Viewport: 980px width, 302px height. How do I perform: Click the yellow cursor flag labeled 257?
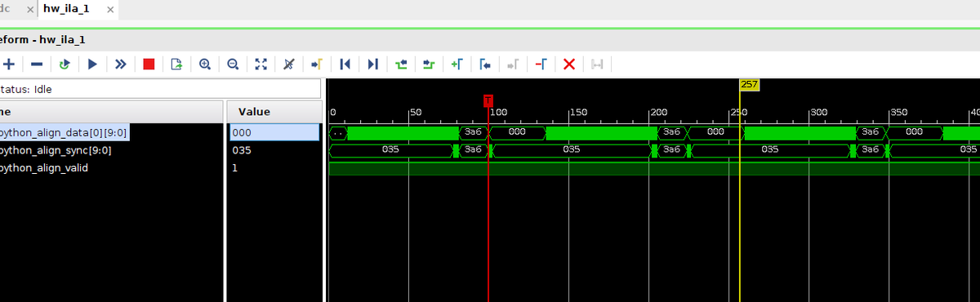click(x=749, y=84)
